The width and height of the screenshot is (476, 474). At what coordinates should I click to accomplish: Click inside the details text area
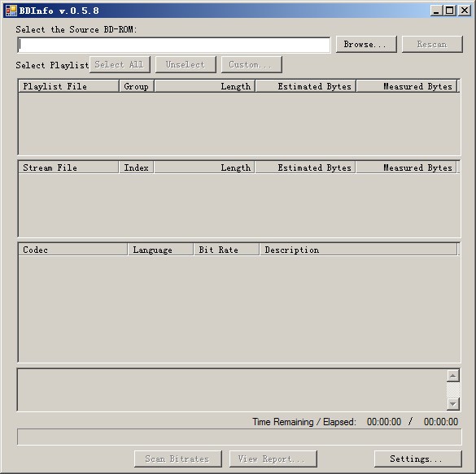[x=232, y=389]
